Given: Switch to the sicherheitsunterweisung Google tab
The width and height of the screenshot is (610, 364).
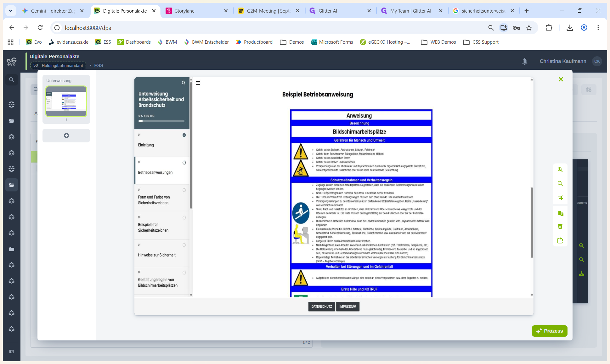Looking at the screenshot, I should (483, 11).
